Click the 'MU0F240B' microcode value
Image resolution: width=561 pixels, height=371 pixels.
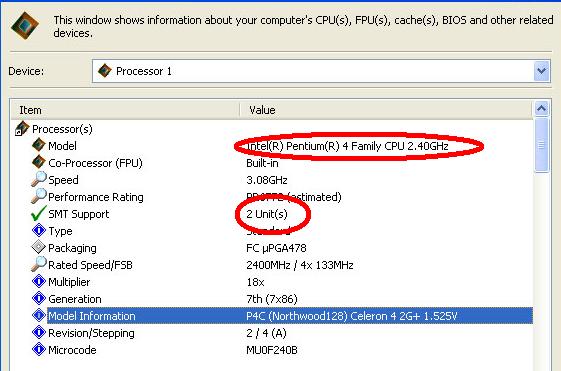272,350
